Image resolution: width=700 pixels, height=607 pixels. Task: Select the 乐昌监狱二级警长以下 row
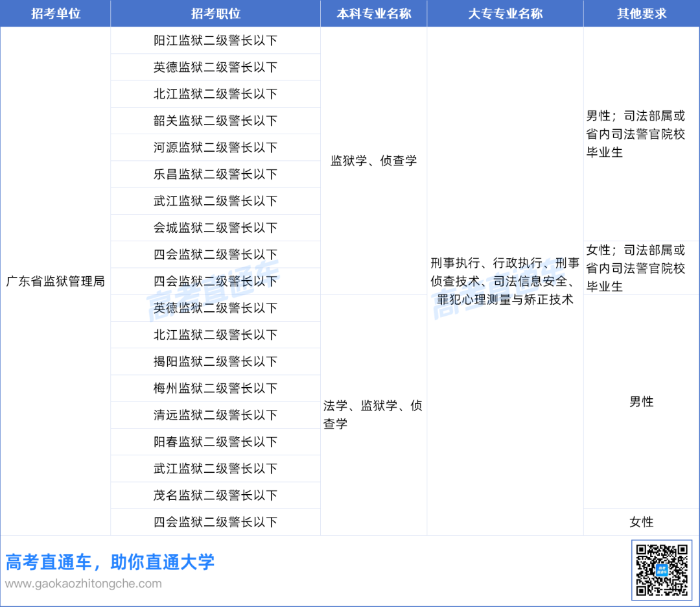tap(215, 174)
